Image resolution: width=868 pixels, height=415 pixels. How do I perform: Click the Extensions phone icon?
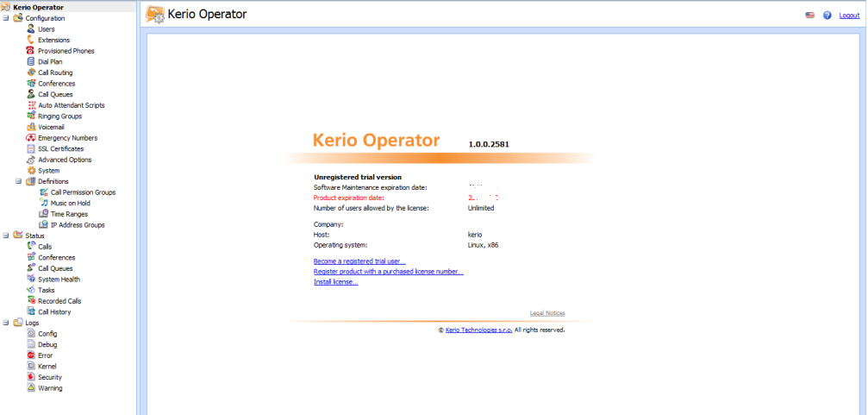(32, 40)
